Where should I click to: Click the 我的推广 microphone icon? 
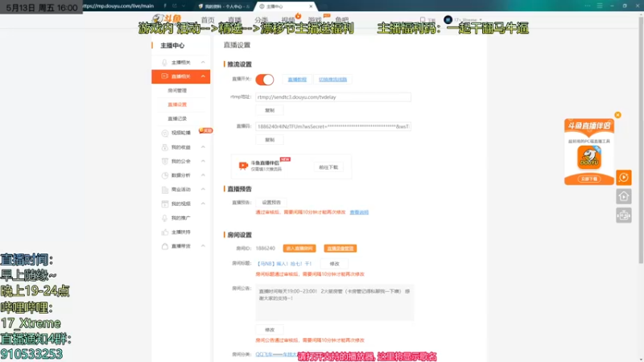tap(165, 218)
